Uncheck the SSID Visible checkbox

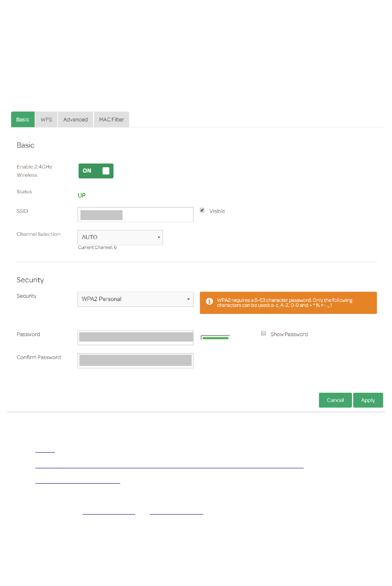202,210
